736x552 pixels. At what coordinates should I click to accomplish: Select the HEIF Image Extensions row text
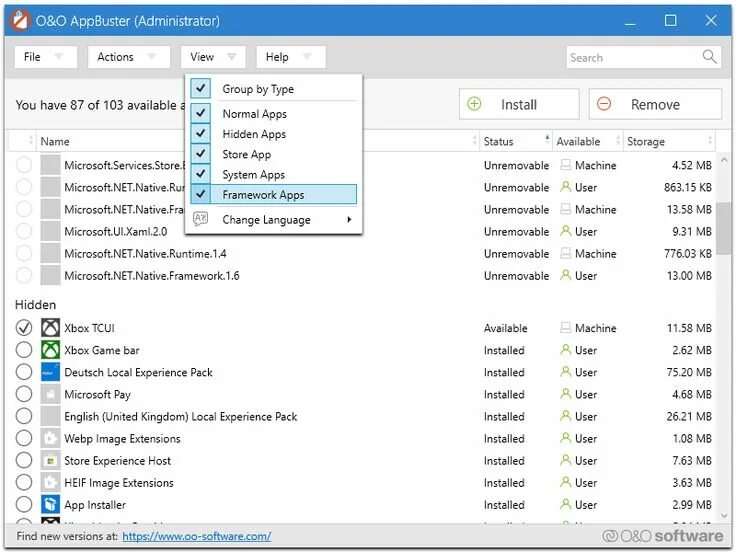[119, 483]
